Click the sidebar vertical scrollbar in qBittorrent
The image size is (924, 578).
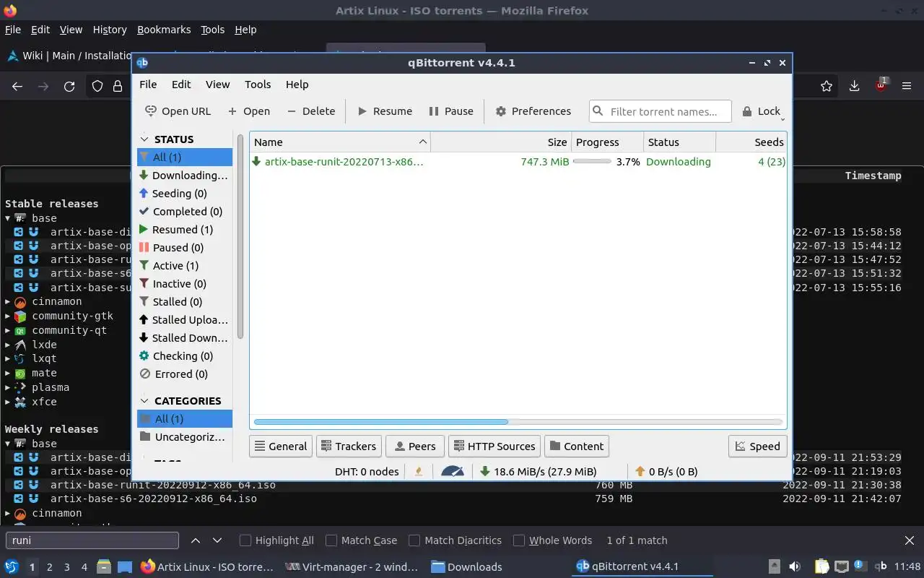coord(240,236)
